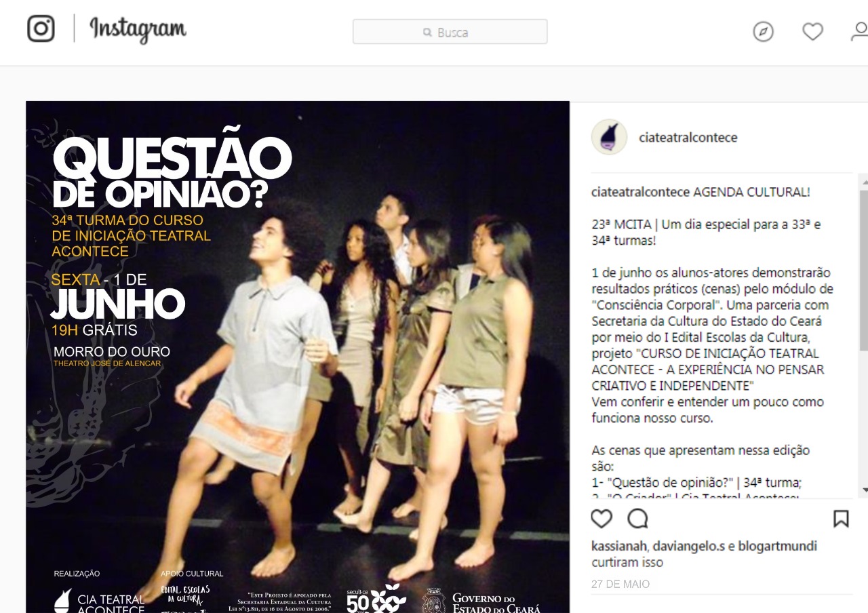
Task: Open the Explore compass icon
Action: (x=763, y=31)
